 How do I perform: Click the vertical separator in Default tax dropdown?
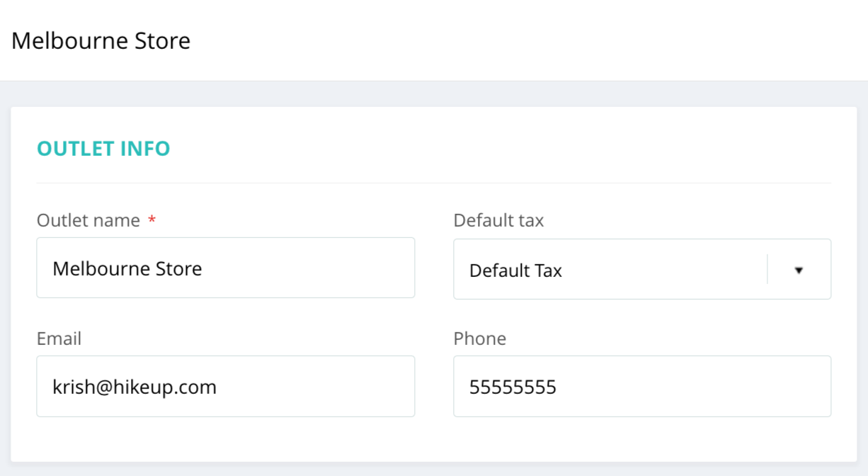click(767, 270)
